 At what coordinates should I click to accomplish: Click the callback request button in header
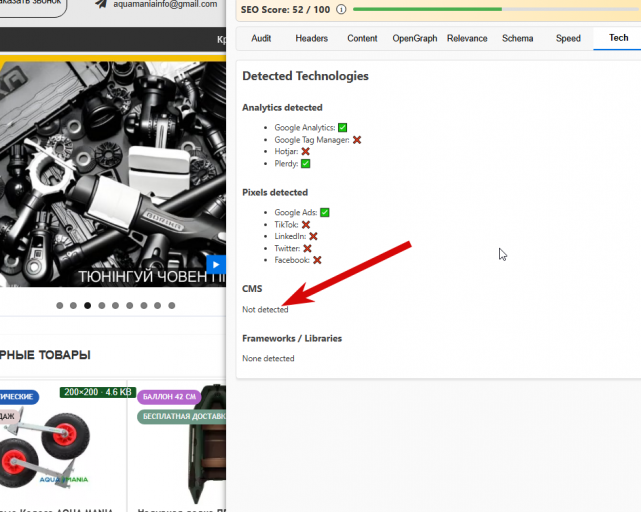[x=32, y=6]
